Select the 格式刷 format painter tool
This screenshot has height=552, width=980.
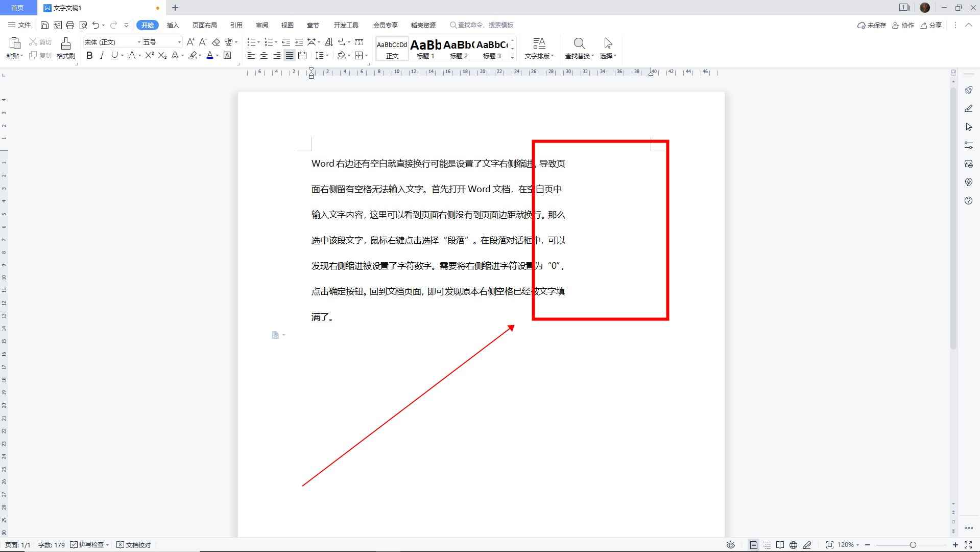[x=65, y=49]
